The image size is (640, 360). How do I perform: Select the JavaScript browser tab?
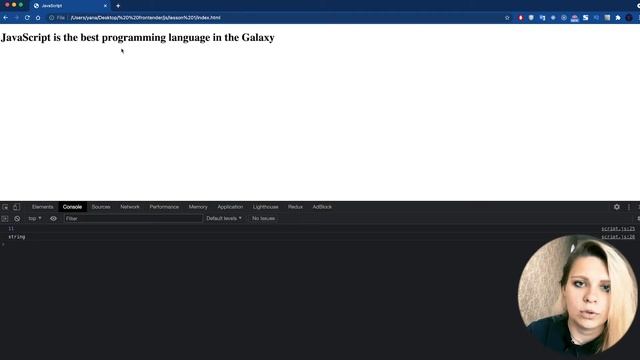click(x=69, y=6)
